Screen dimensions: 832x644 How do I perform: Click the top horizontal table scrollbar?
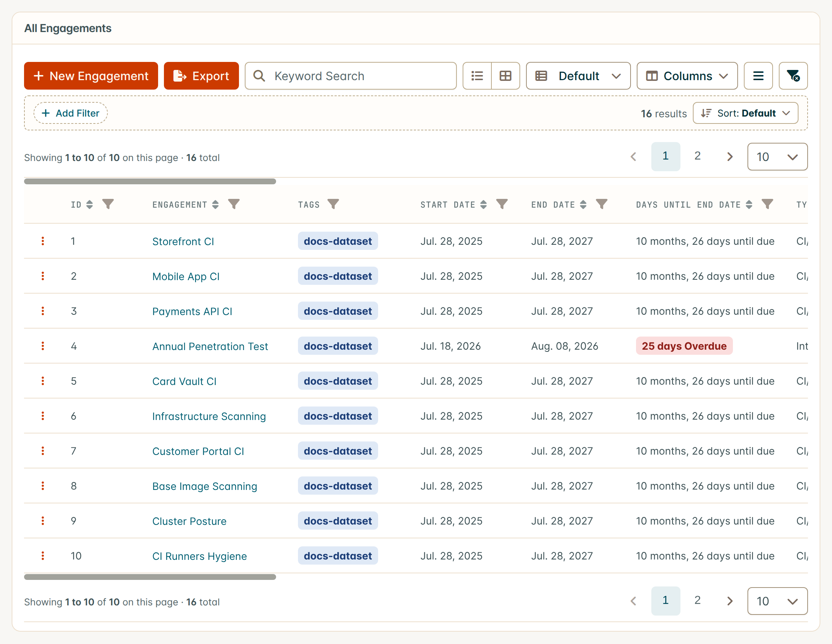point(150,181)
